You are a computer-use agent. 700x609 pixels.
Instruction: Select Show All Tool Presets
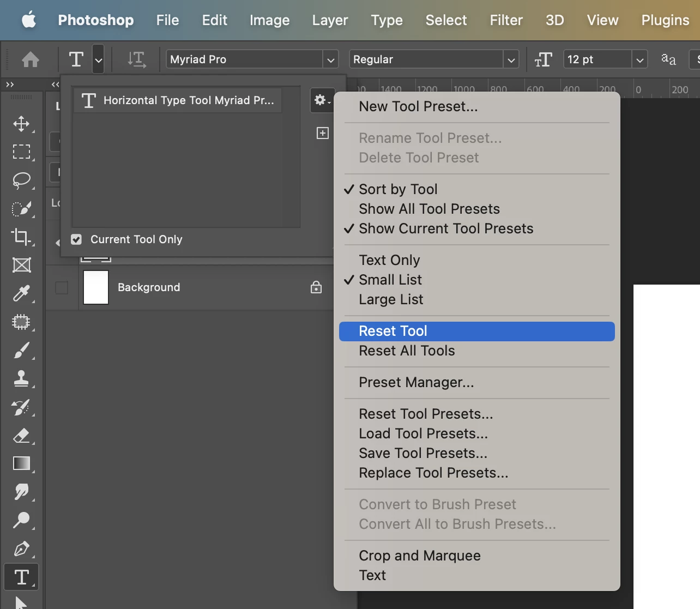click(476, 209)
